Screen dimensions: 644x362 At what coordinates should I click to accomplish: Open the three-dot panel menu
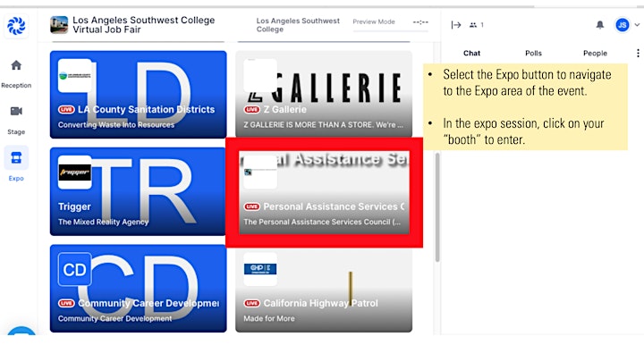click(x=638, y=53)
